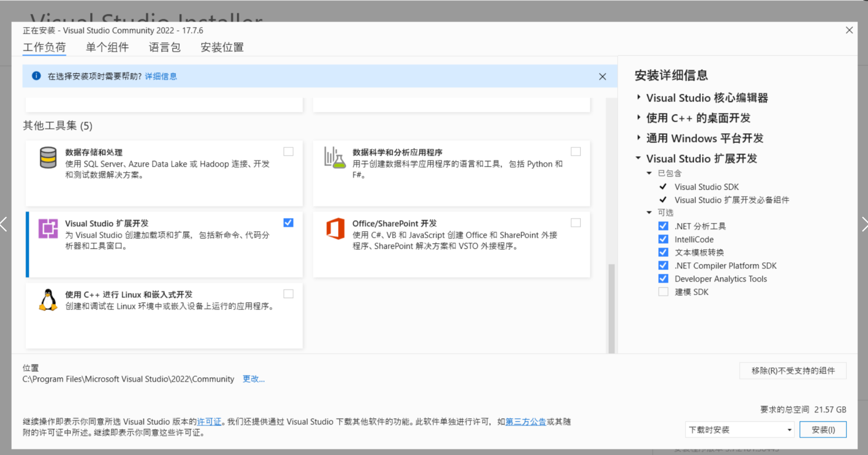868x455 pixels.
Task: Enable the 使用 C++ 进行 Linux 和嵌入式开发 checkbox
Action: coord(288,294)
